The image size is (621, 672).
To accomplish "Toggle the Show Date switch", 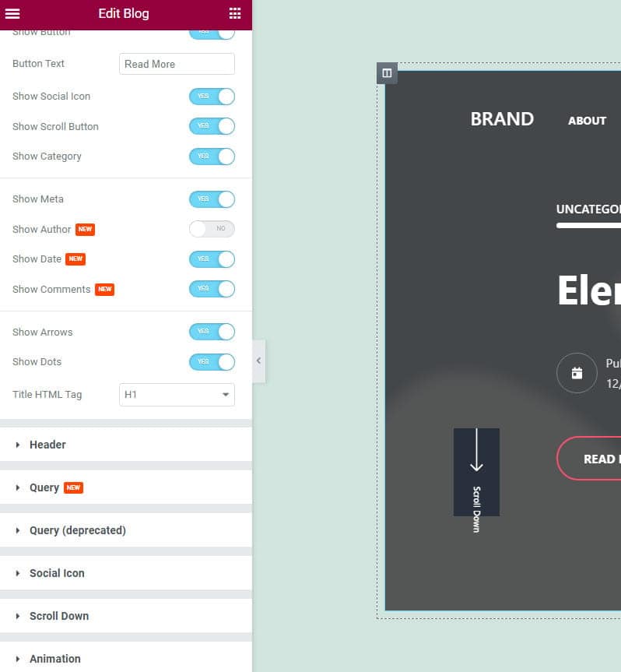I will click(x=212, y=259).
